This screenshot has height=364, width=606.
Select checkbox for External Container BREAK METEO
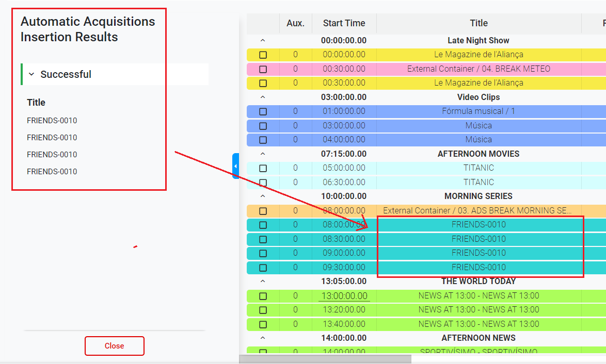pyautogui.click(x=263, y=69)
